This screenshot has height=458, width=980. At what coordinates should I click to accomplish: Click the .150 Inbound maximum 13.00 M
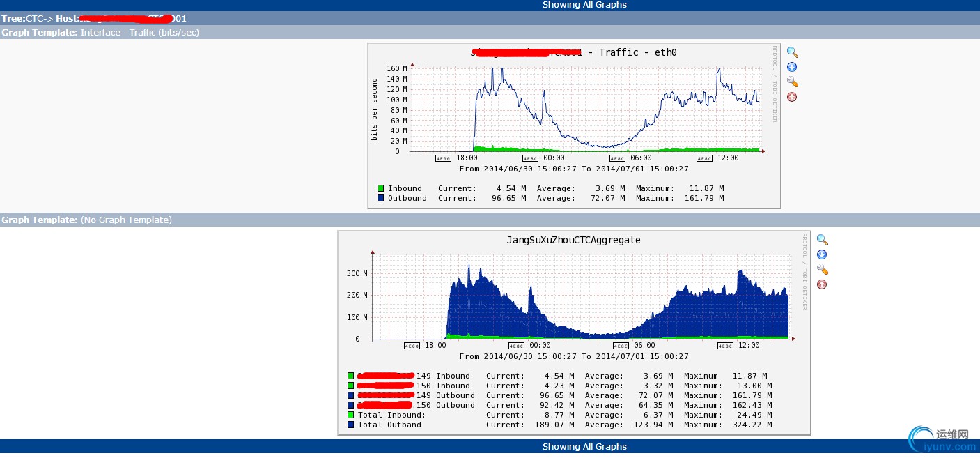(x=754, y=386)
